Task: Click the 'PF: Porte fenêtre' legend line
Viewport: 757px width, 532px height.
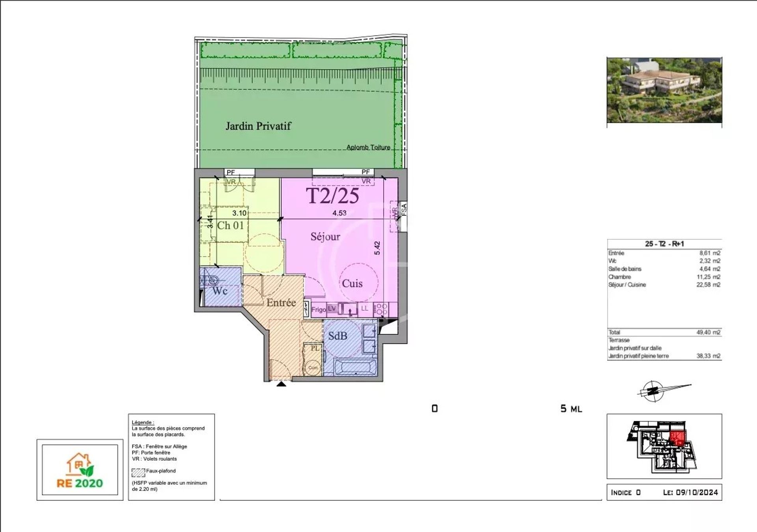Action: [151, 453]
